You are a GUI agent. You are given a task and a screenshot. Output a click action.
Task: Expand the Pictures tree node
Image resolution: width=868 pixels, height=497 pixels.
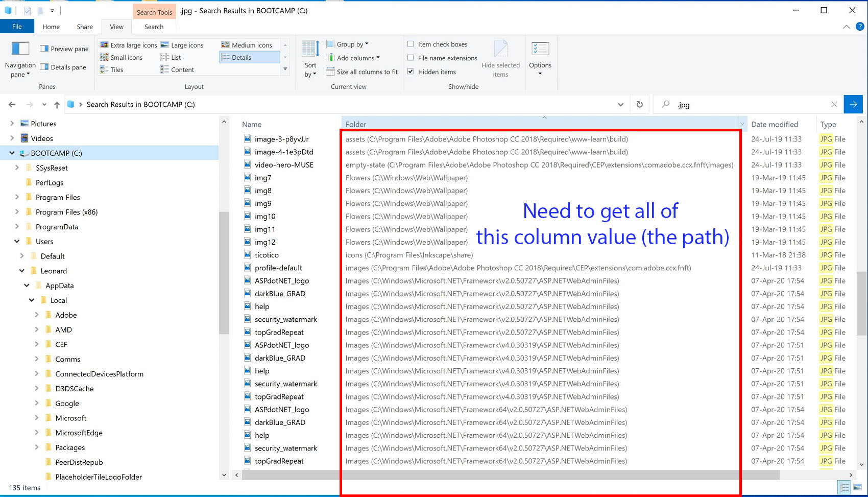[x=12, y=124]
